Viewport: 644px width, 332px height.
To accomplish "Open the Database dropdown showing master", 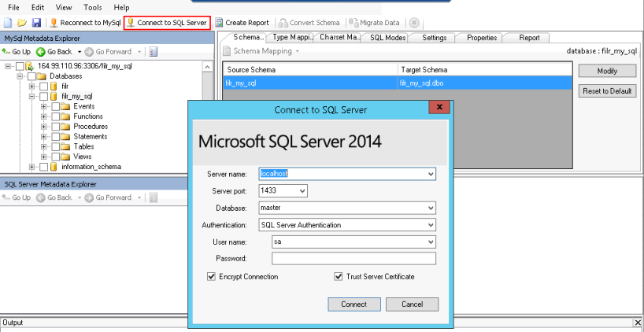I will (x=431, y=208).
